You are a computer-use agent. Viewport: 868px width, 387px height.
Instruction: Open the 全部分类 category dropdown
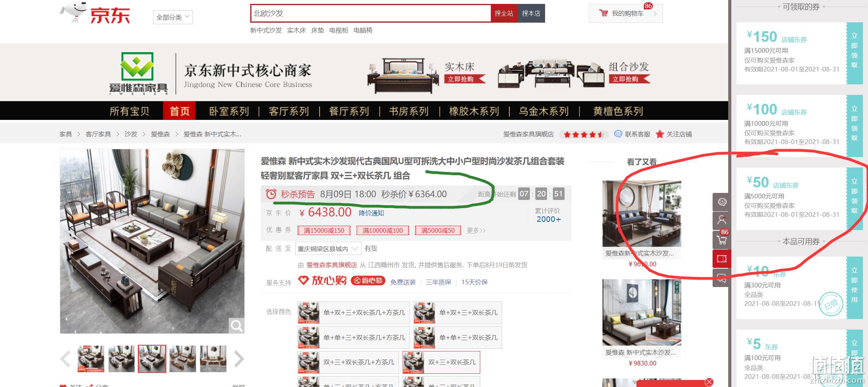click(173, 17)
